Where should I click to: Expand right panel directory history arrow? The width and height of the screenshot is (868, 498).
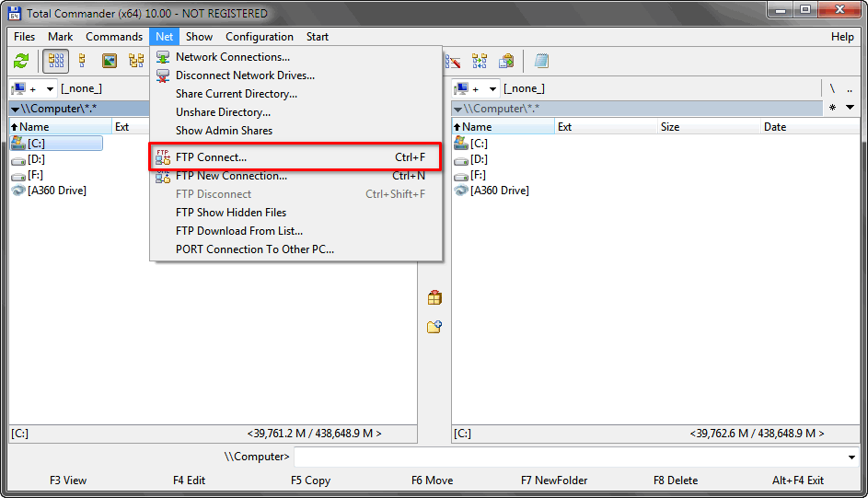[457, 109]
